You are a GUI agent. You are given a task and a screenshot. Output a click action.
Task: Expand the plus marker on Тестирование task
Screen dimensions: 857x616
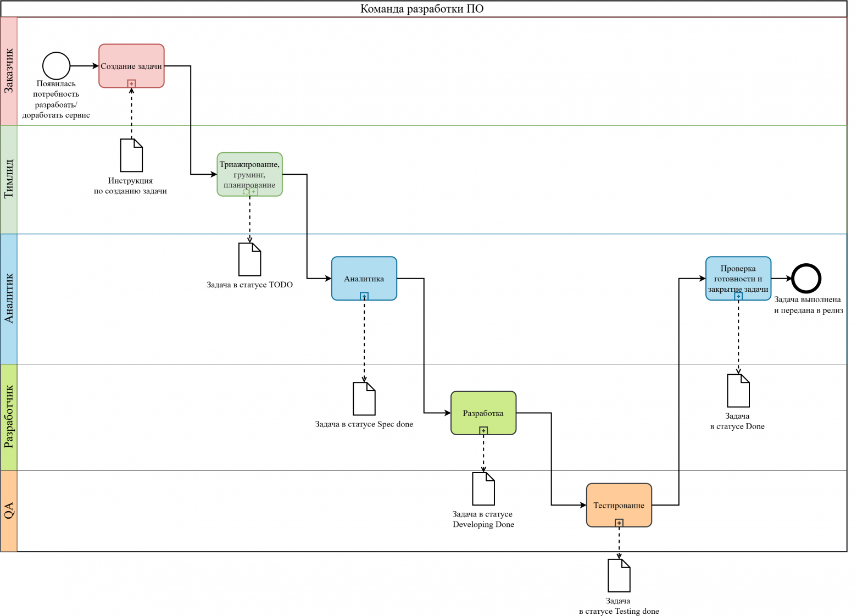click(x=619, y=523)
